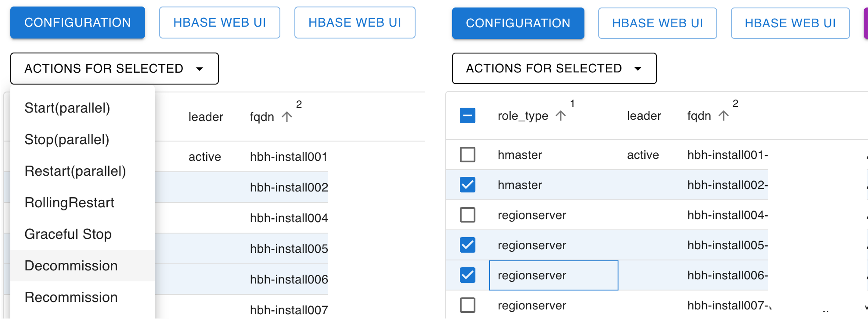
Task: Select Decommission menu item
Action: tap(83, 266)
